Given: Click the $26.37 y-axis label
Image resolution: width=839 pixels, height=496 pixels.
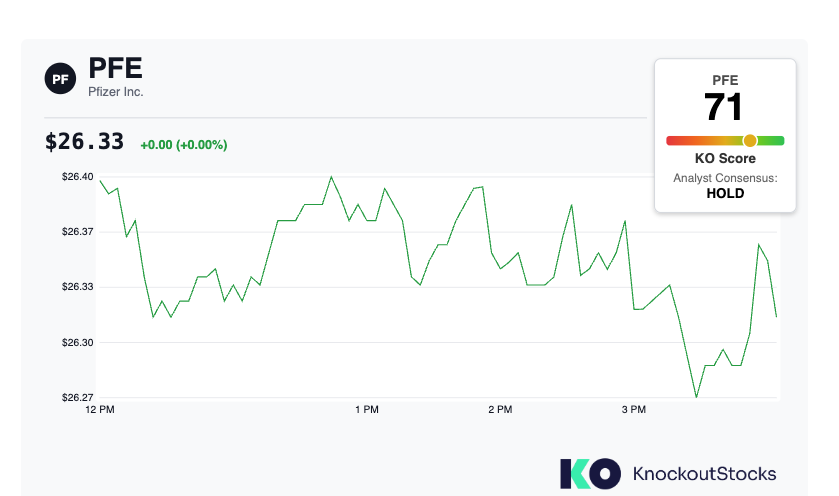Looking at the screenshot, I should coord(78,232).
